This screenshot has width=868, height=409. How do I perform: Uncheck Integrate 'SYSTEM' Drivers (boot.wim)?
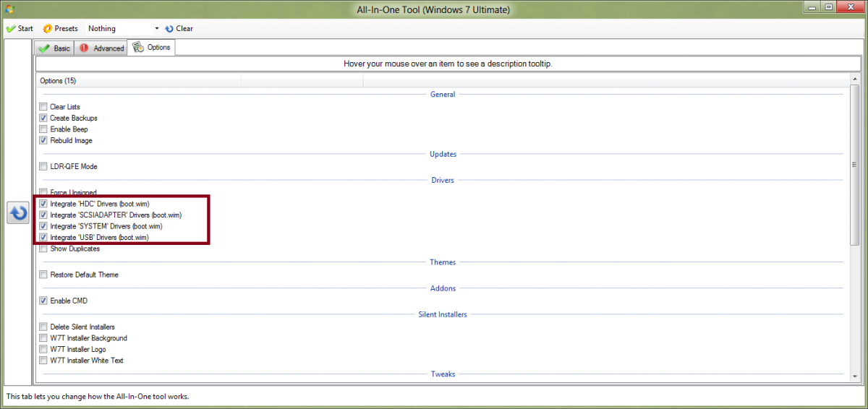(x=43, y=226)
